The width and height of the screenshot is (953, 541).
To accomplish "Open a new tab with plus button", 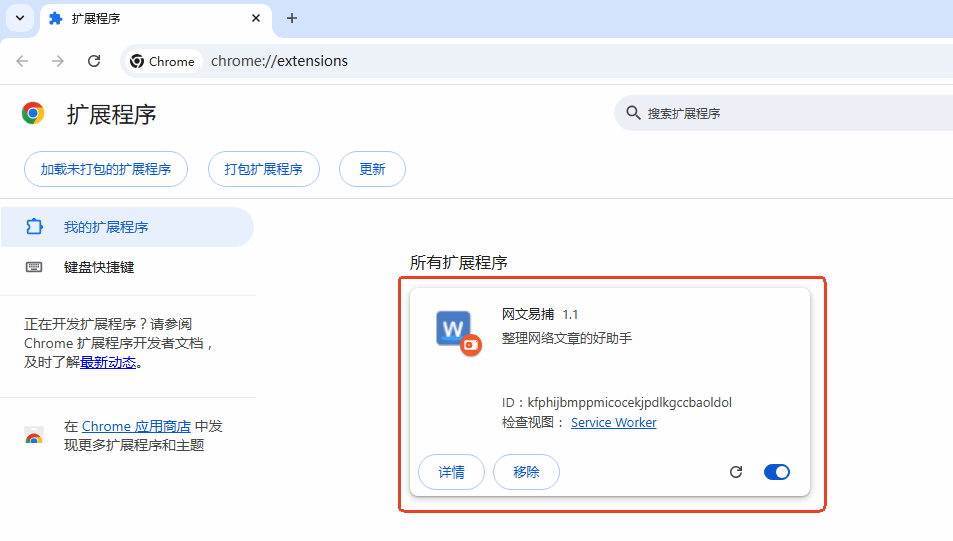I will pyautogui.click(x=292, y=18).
